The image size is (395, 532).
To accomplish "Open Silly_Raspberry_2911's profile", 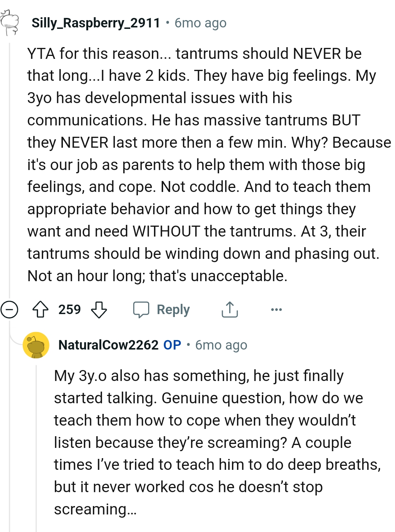I will [x=96, y=23].
